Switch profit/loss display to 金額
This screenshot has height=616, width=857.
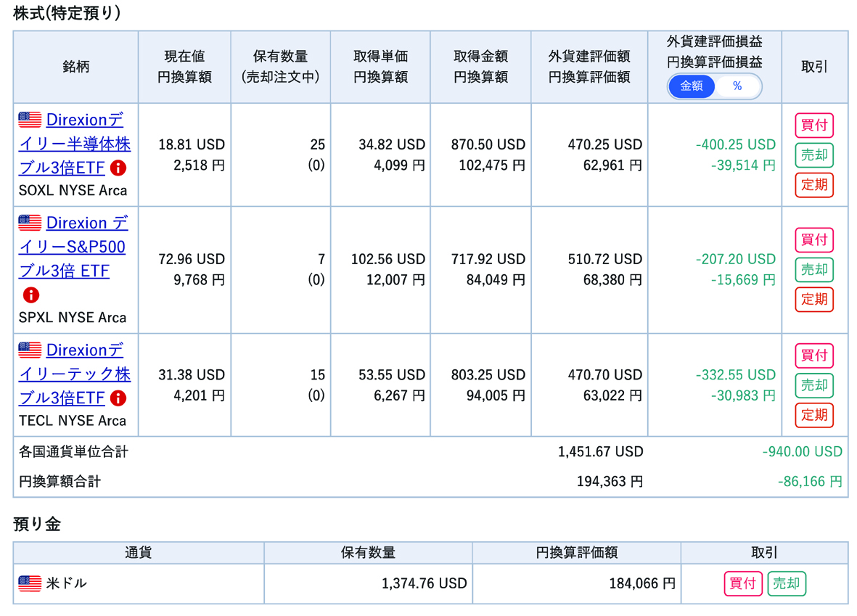(692, 86)
